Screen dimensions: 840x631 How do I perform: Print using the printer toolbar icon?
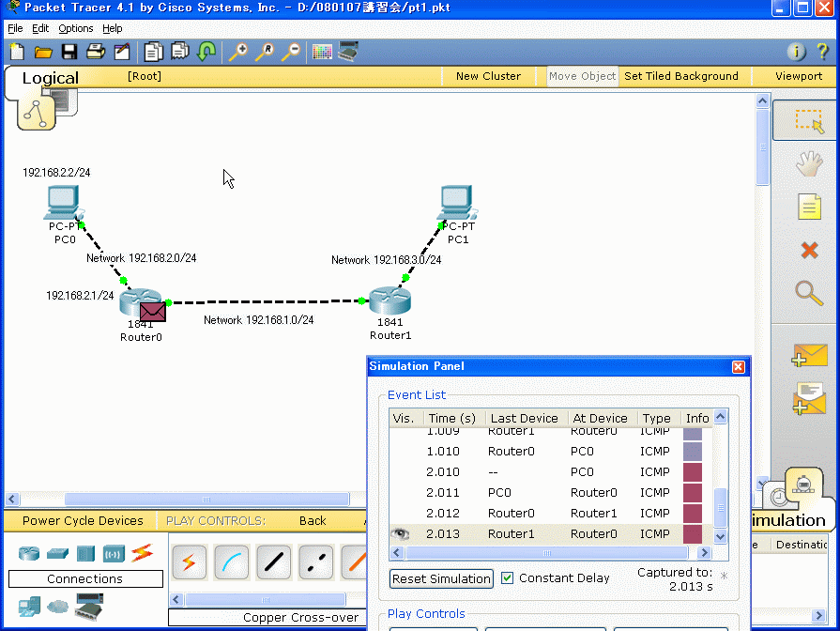point(96,52)
